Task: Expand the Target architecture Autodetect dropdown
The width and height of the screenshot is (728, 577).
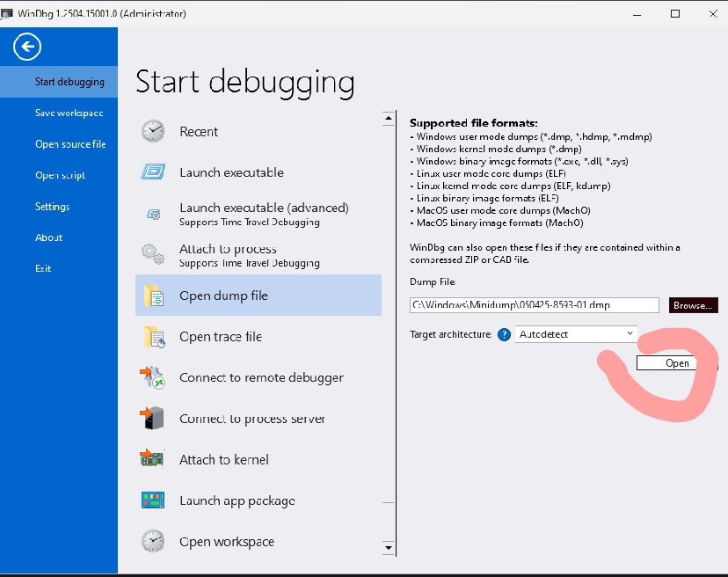Action: [576, 334]
